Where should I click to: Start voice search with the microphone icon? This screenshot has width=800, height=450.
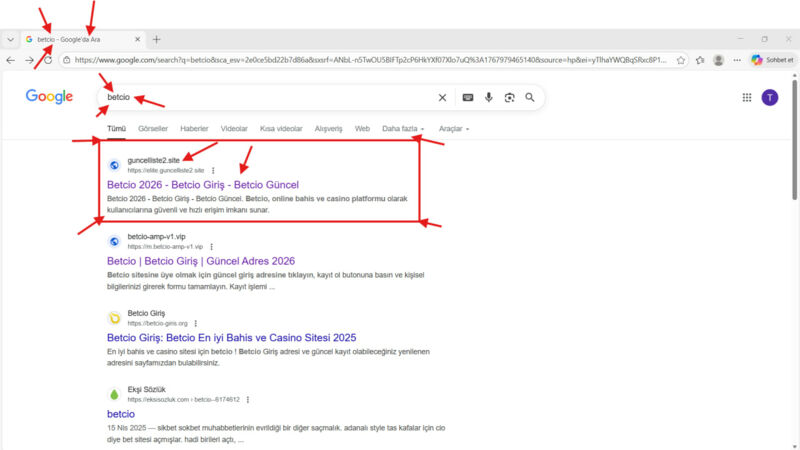click(489, 97)
